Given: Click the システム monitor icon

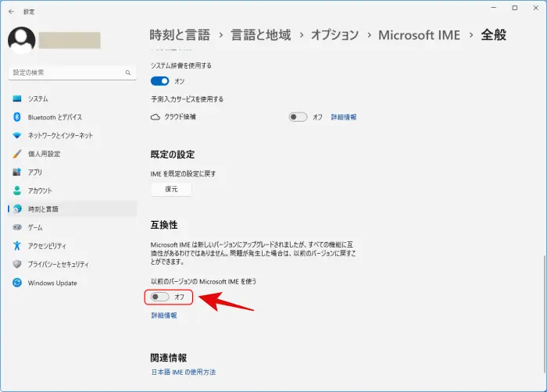Looking at the screenshot, I should pyautogui.click(x=16, y=98).
